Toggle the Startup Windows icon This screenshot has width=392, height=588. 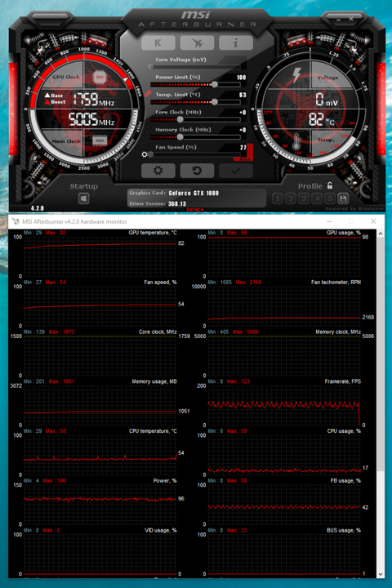[x=83, y=198]
